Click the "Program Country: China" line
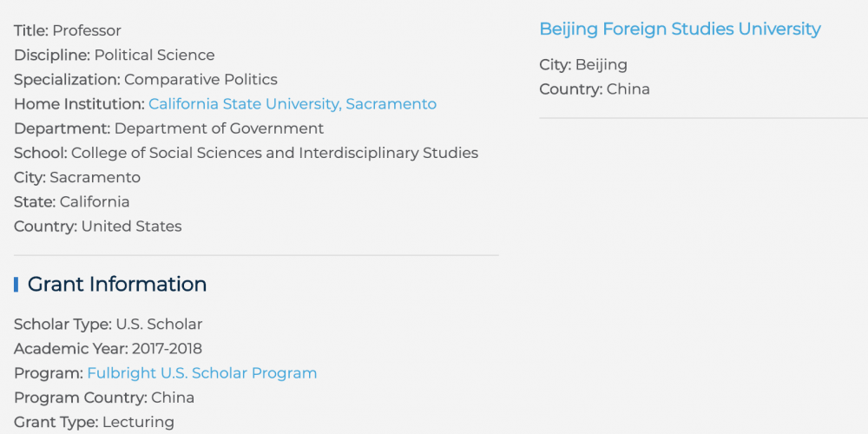The width and height of the screenshot is (868, 434). pyautogui.click(x=104, y=398)
